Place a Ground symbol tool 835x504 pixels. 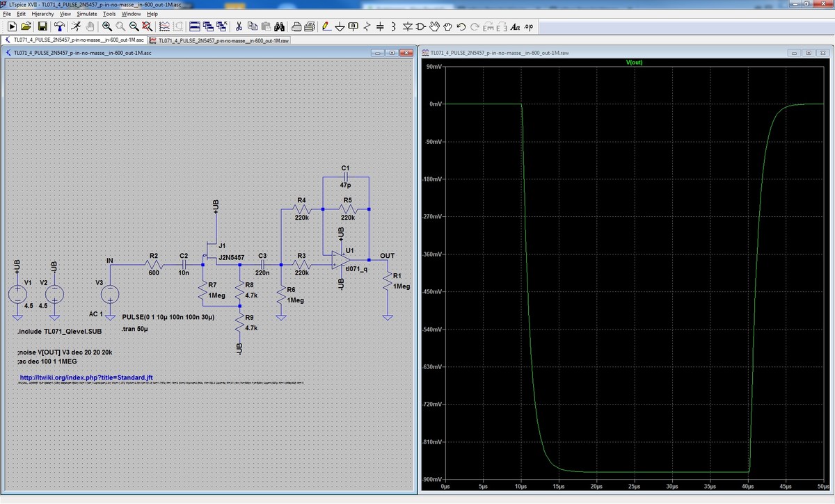pyautogui.click(x=340, y=26)
